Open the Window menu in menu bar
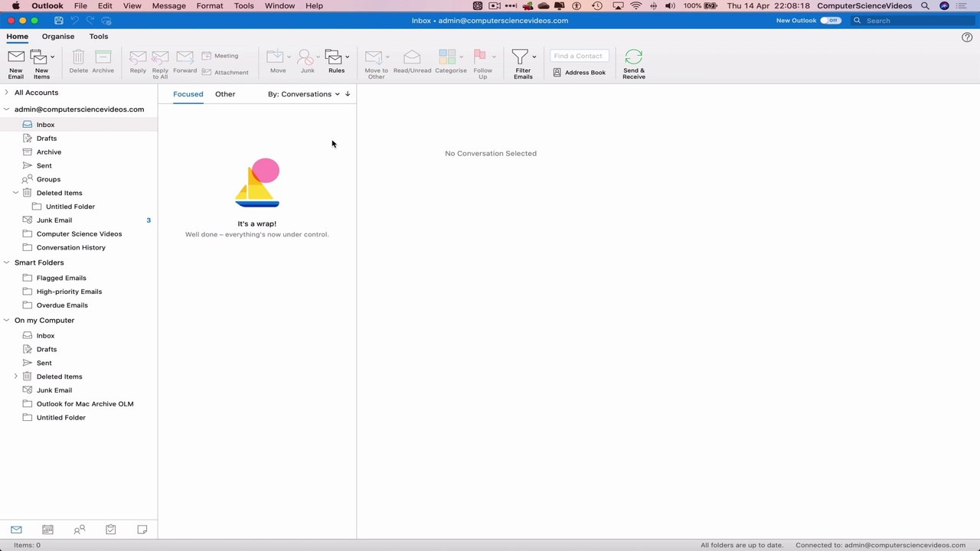Screen dimensions: 980x551 [279, 5]
